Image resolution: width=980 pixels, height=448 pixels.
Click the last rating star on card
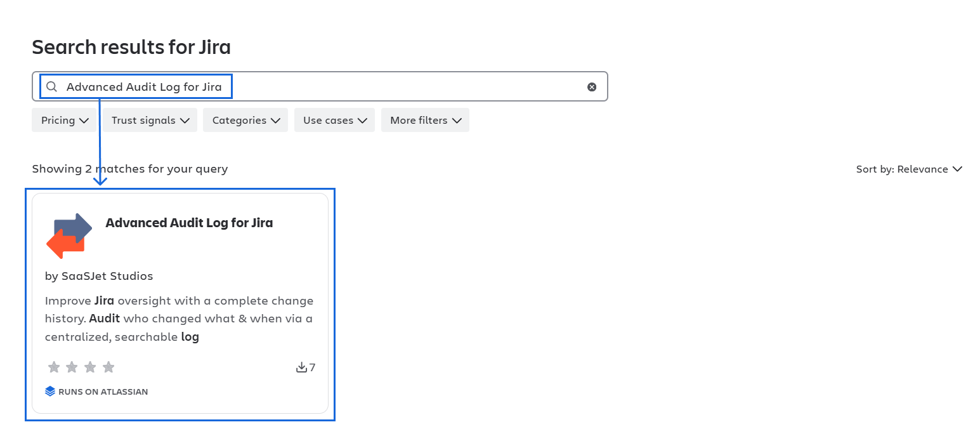coord(108,367)
